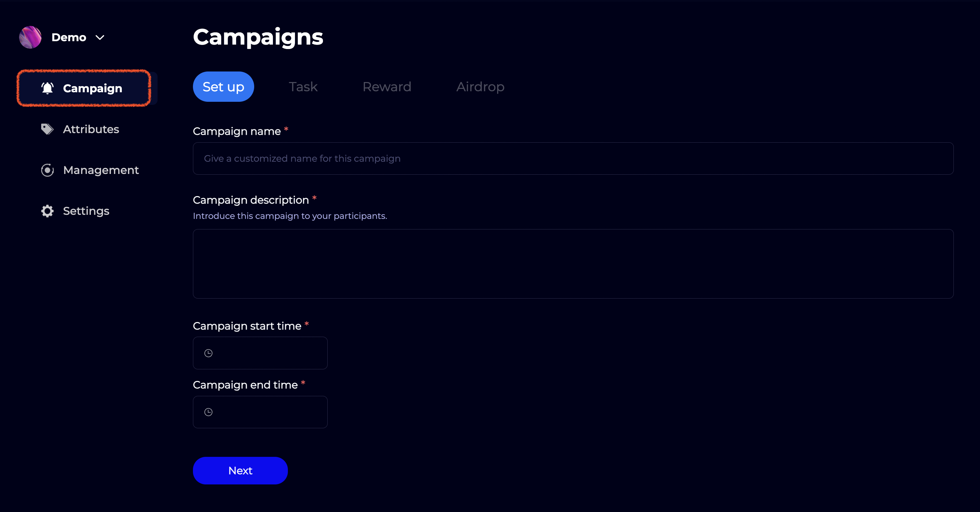Click into the Campaign description text area
This screenshot has width=980, height=512.
(573, 264)
